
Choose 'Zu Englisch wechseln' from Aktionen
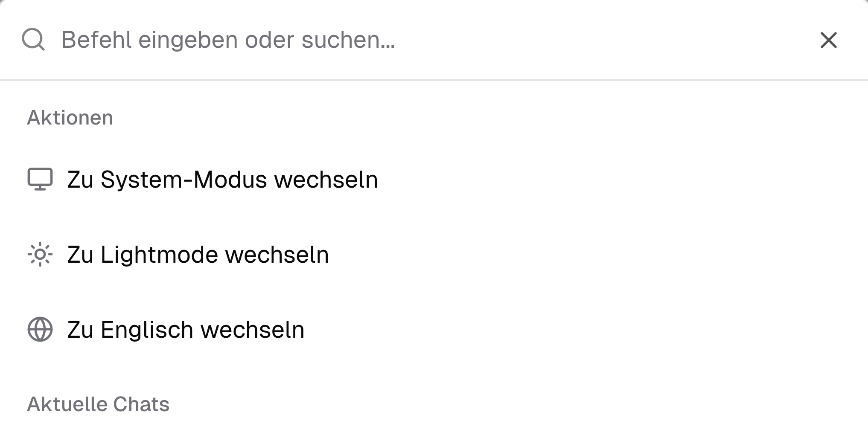[186, 328]
